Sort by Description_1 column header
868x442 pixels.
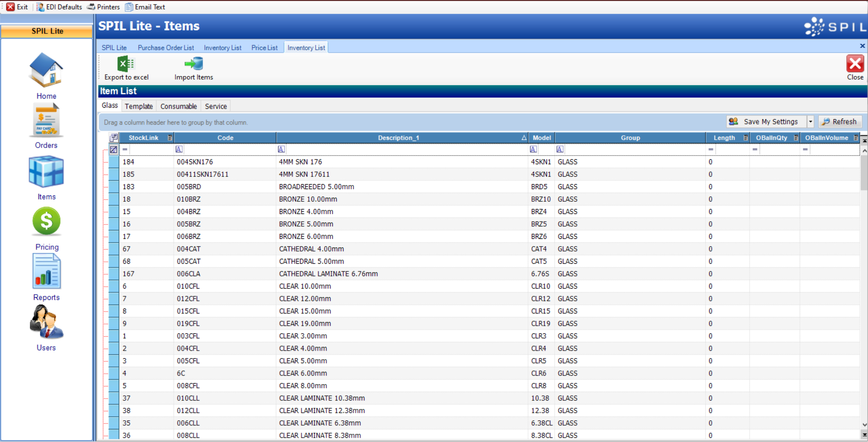click(402, 138)
